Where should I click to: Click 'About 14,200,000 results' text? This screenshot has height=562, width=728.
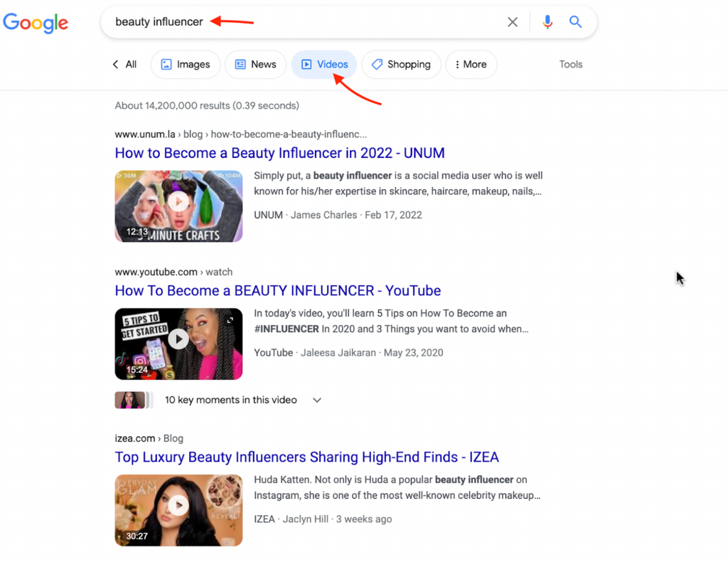click(x=207, y=105)
